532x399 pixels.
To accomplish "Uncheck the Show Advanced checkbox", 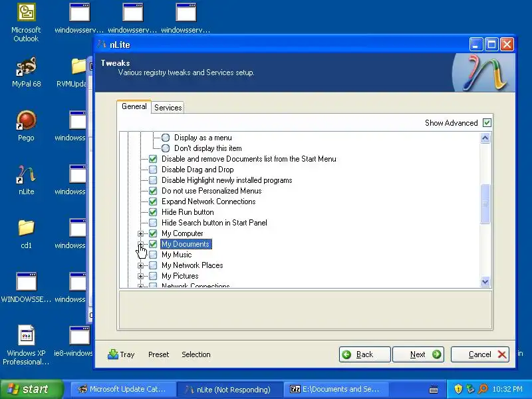I will [x=487, y=123].
